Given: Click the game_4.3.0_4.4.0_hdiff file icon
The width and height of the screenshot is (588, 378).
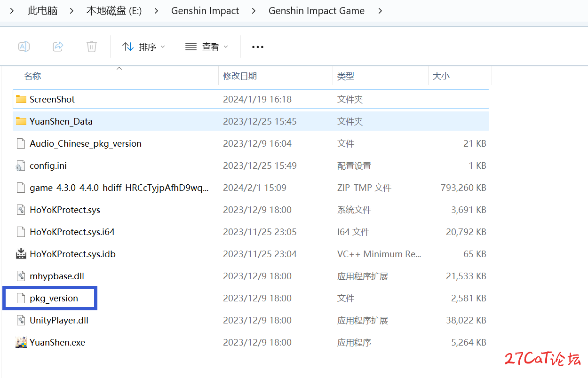Looking at the screenshot, I should pyautogui.click(x=21, y=188).
